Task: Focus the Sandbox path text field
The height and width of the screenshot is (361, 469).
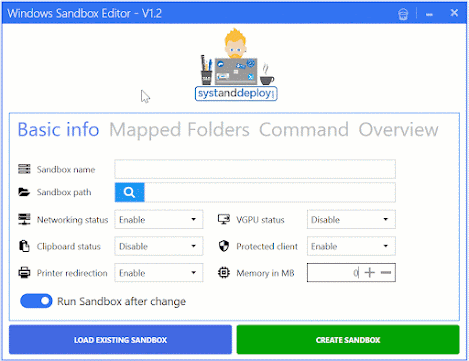Action: 270,192
